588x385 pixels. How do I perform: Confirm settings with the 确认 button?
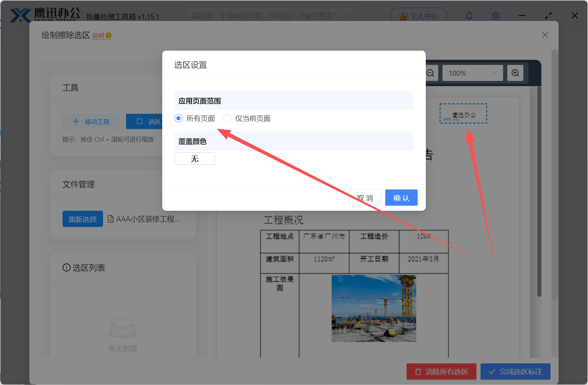click(401, 198)
